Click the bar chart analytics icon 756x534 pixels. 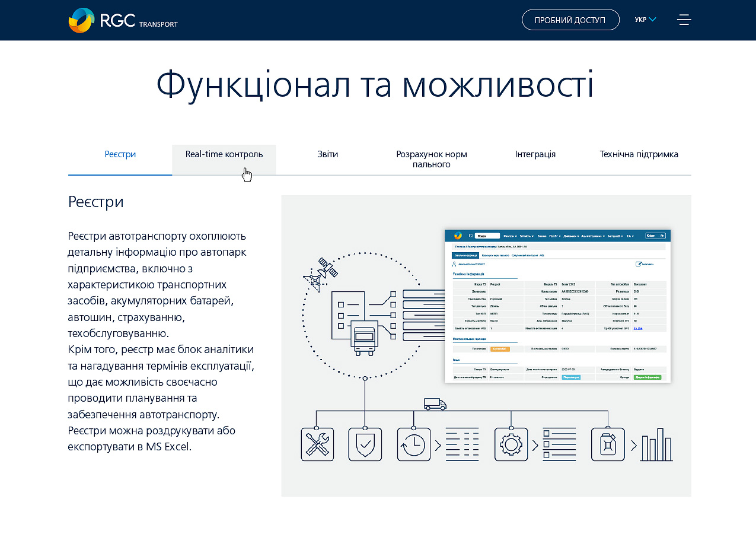click(x=656, y=445)
